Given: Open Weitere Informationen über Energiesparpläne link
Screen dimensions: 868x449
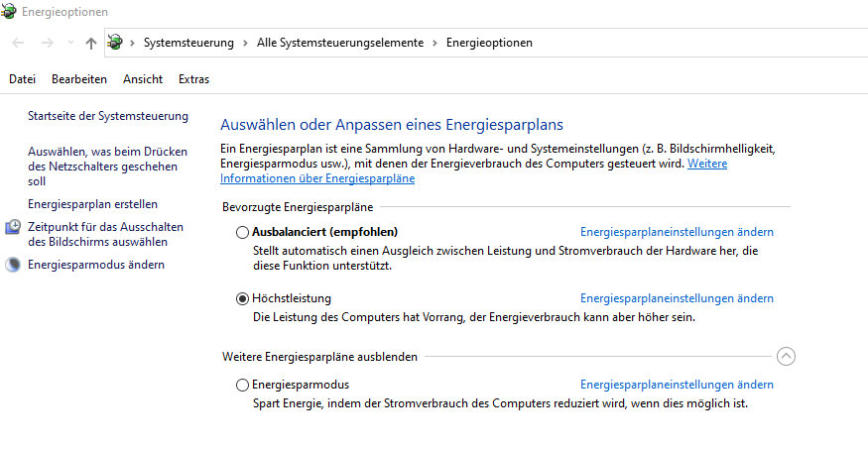Looking at the screenshot, I should (317, 178).
